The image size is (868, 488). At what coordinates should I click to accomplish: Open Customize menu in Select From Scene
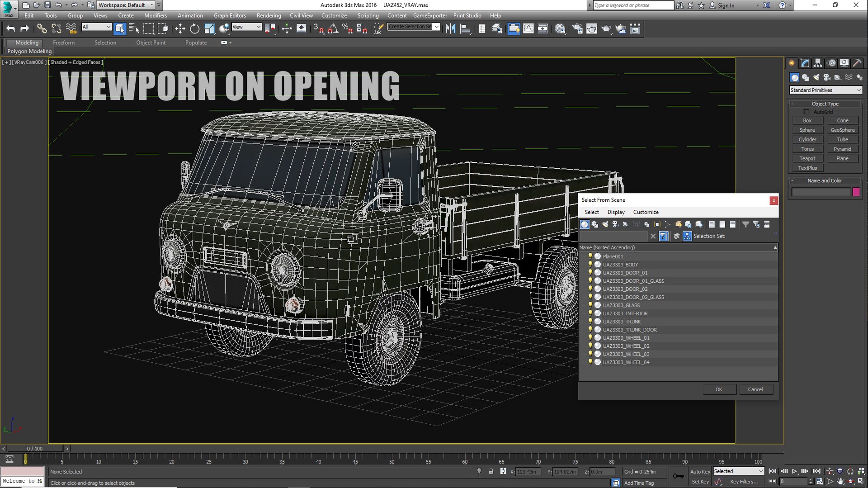pyautogui.click(x=646, y=212)
